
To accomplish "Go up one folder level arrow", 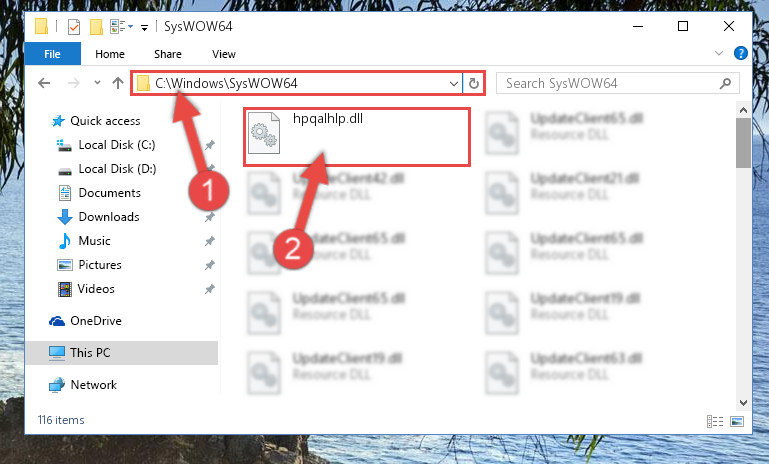I will 118,83.
